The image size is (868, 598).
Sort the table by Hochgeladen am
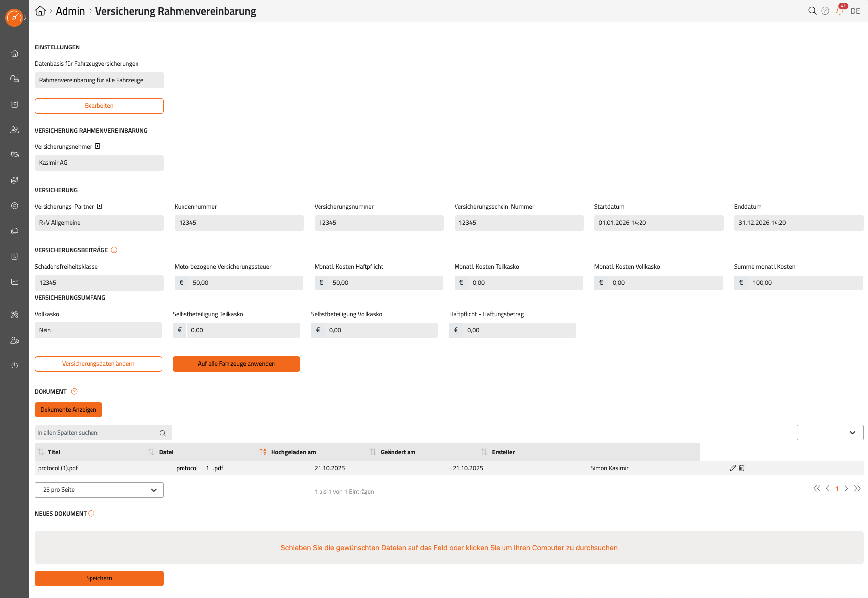[x=263, y=452]
